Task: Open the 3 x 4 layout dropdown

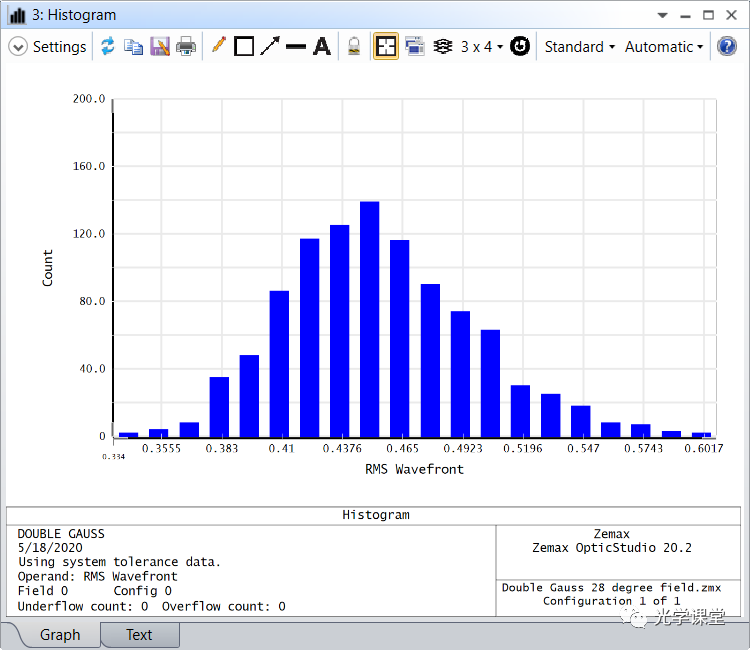Action: click(482, 47)
